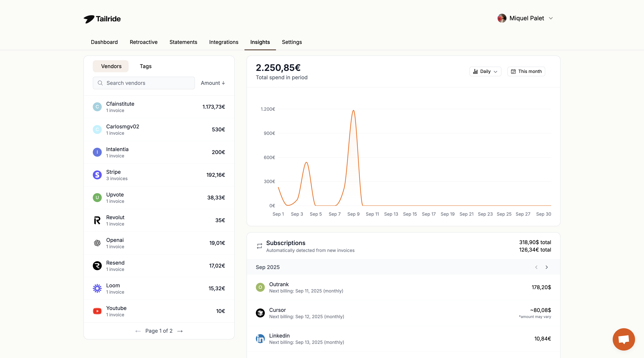Switch to the Tags tab
Image resolution: width=644 pixels, height=358 pixels.
[146, 66]
